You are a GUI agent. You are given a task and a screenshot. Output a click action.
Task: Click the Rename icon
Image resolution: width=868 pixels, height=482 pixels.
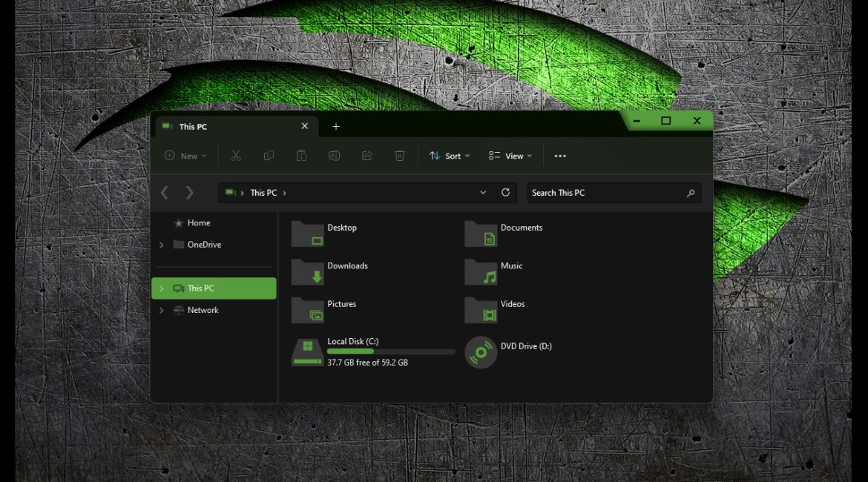pyautogui.click(x=334, y=156)
